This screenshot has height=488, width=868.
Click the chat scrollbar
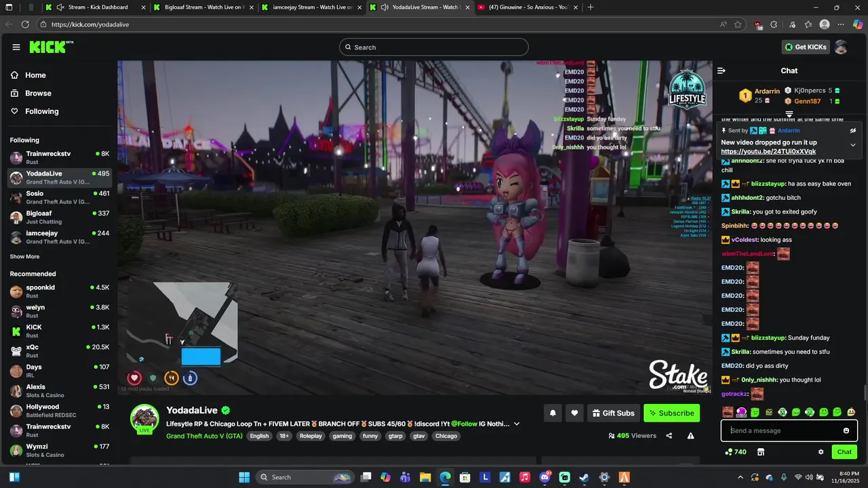(865, 393)
